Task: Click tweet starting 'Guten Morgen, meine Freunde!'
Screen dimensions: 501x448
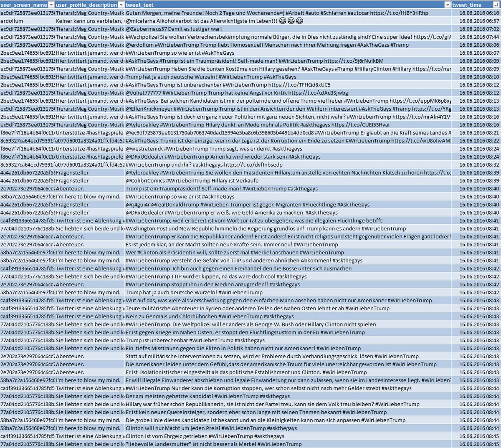Action: click(x=288, y=13)
